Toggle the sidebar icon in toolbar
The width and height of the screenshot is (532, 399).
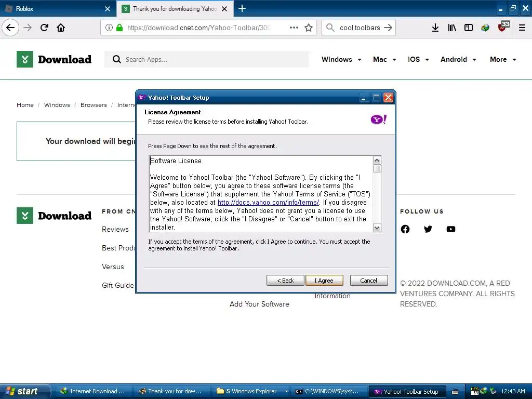469,28
